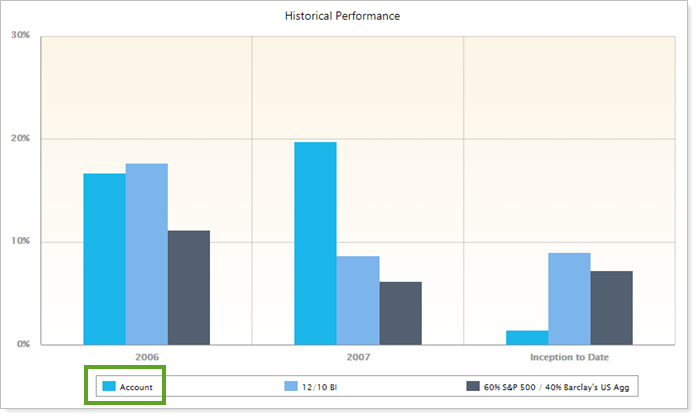Image resolution: width=697 pixels, height=418 pixels.
Task: Click the 2007 12/10 BI light blue bar
Action: [x=357, y=300]
